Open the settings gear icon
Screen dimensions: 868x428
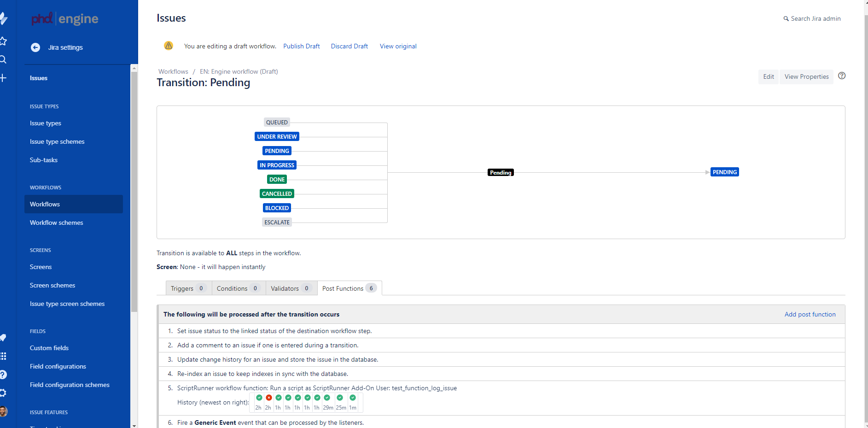point(4,393)
